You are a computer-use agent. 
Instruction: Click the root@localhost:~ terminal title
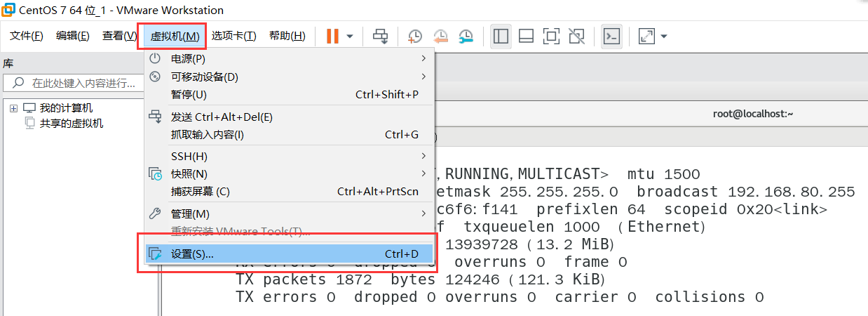(x=752, y=114)
